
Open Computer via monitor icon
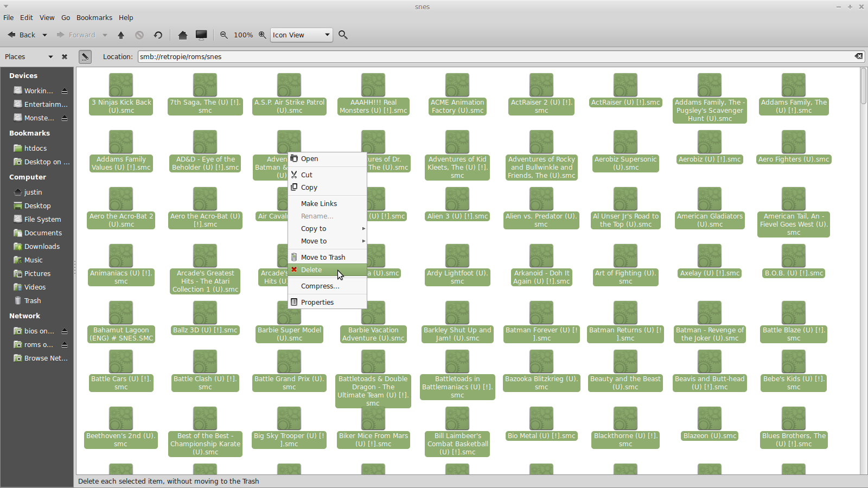(x=201, y=35)
